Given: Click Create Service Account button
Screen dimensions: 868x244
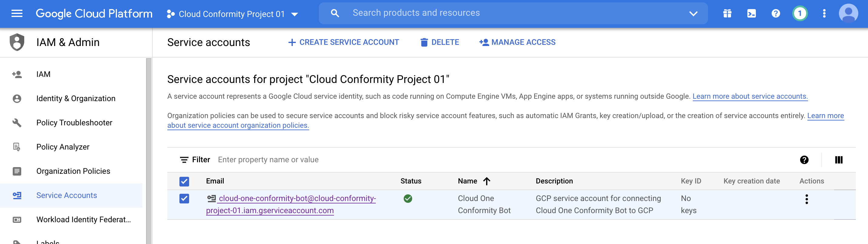Looking at the screenshot, I should 344,42.
